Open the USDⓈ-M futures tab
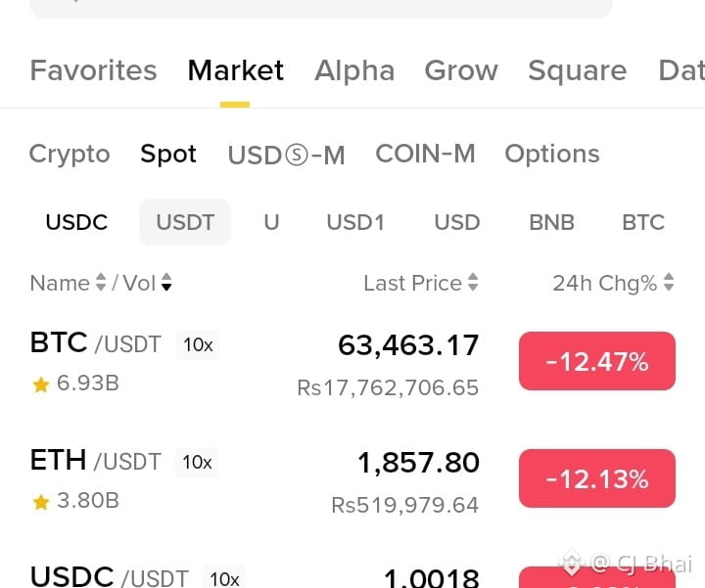 286,155
